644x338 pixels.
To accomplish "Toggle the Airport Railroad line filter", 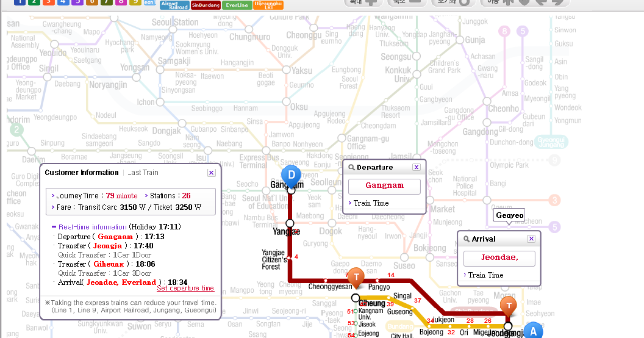I will 174,4.
